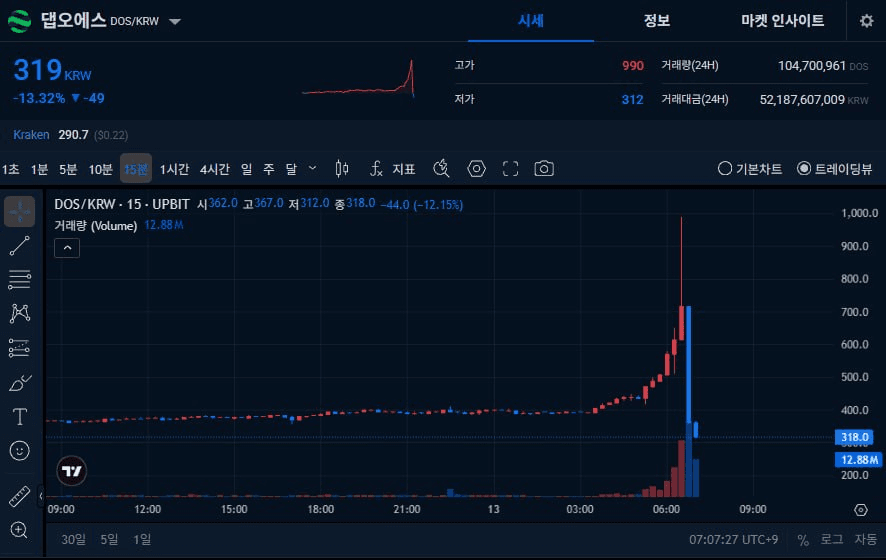Open the settings gear at top right

(x=866, y=21)
